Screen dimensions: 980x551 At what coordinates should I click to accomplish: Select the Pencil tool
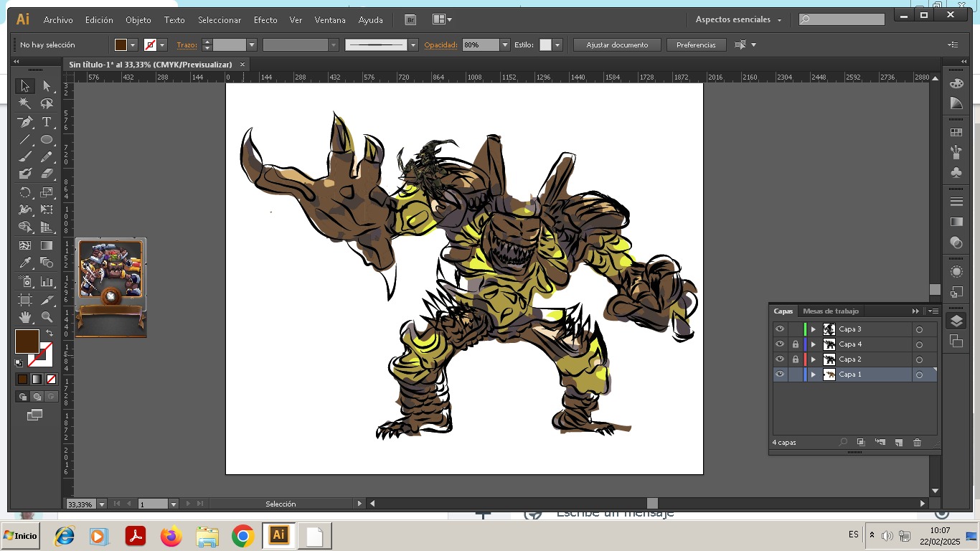pyautogui.click(x=47, y=156)
